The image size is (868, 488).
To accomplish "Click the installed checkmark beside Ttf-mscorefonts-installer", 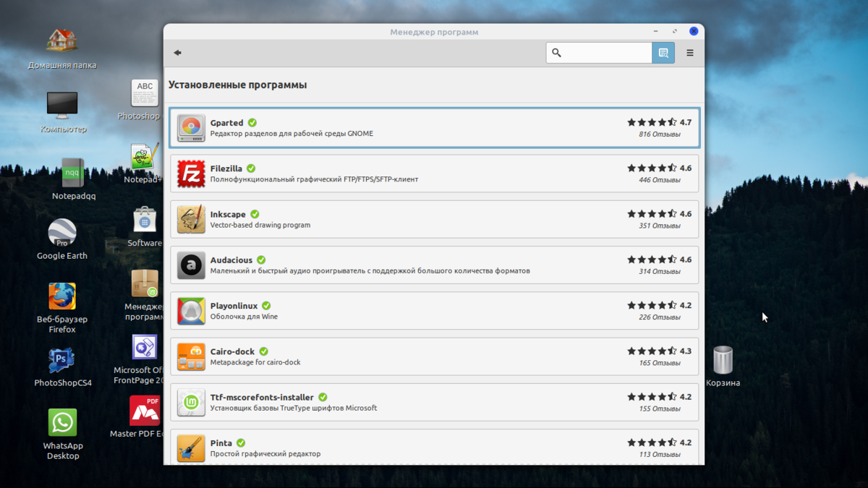I will (323, 397).
